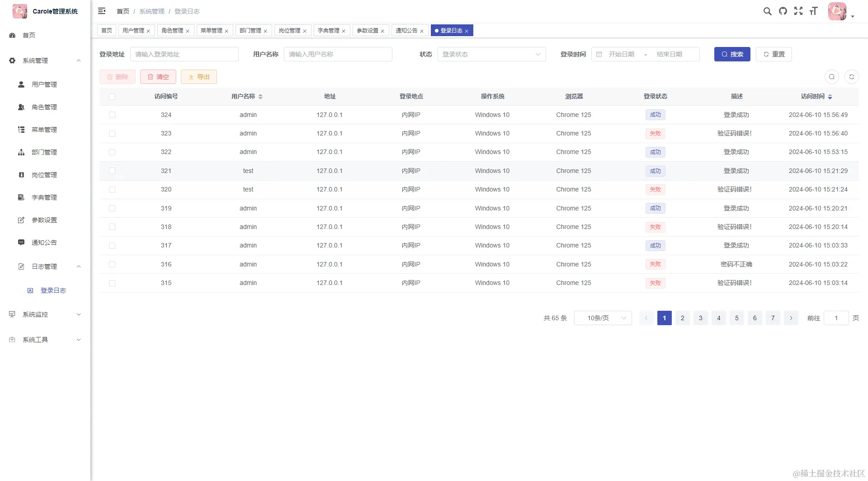Viewport: 868px width, 481px height.
Task: Select all rows with header checkbox
Action: (x=112, y=97)
